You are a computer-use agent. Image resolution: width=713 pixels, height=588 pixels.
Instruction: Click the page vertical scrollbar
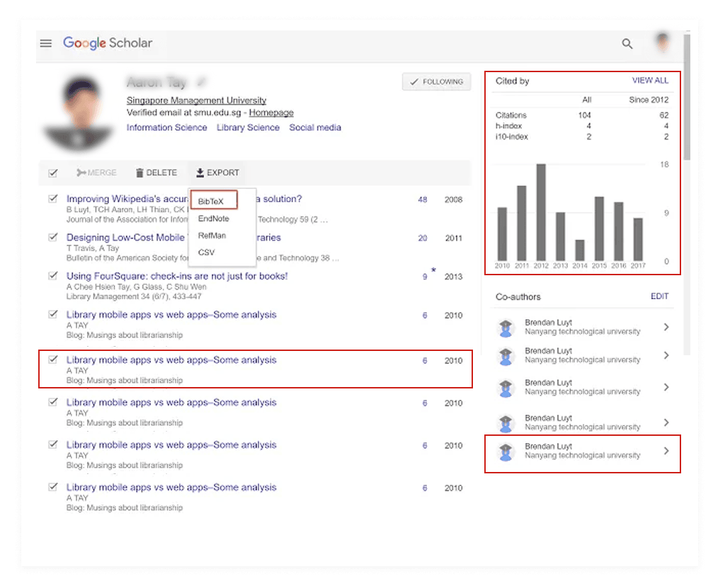click(687, 96)
